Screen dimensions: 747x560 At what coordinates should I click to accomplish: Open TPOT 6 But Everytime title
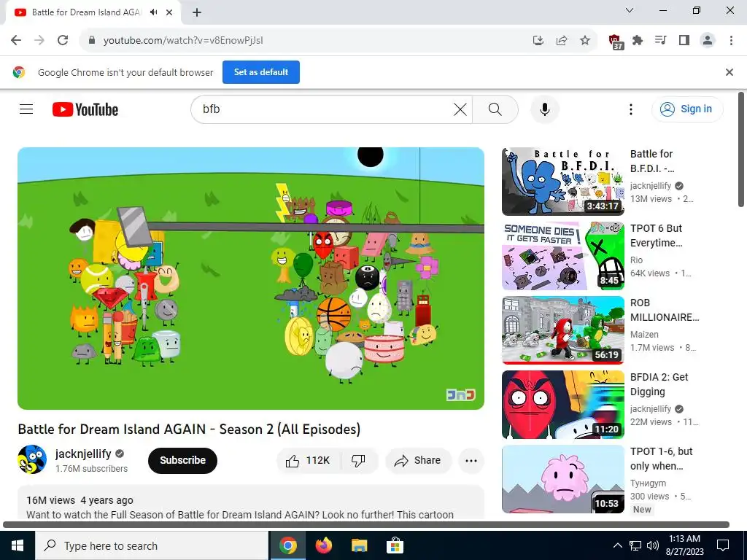[656, 236]
